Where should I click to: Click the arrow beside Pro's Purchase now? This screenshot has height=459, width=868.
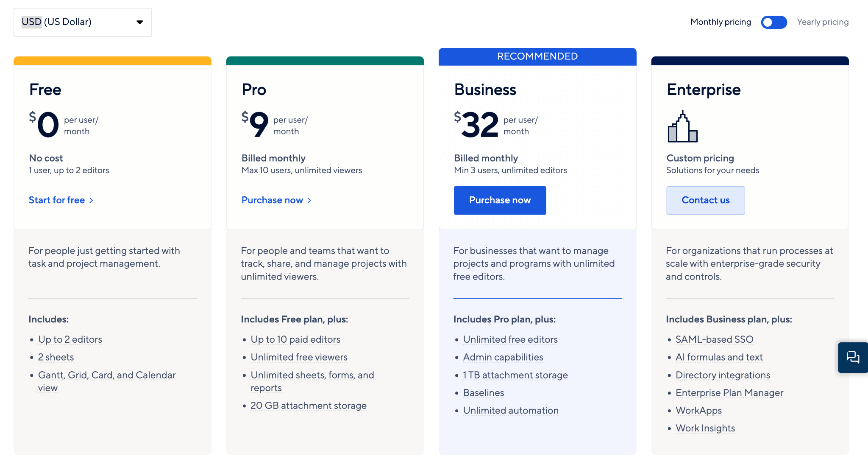click(309, 200)
